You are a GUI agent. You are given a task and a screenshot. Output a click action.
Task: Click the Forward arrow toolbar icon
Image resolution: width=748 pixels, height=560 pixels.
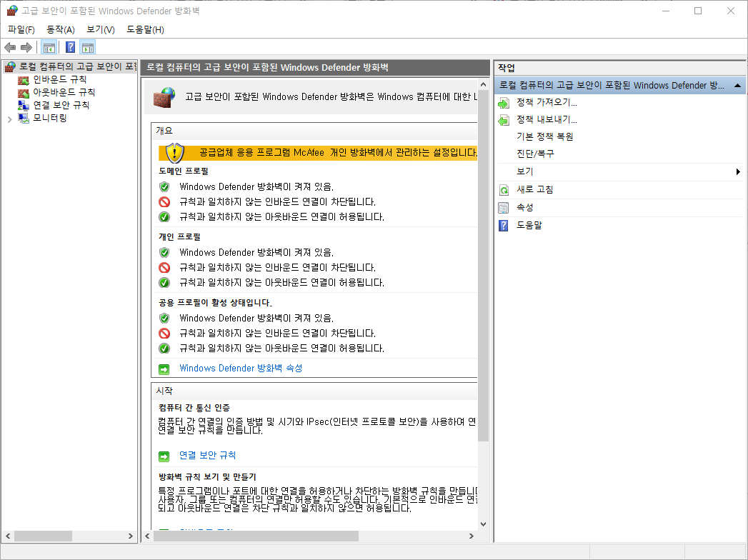pyautogui.click(x=26, y=47)
